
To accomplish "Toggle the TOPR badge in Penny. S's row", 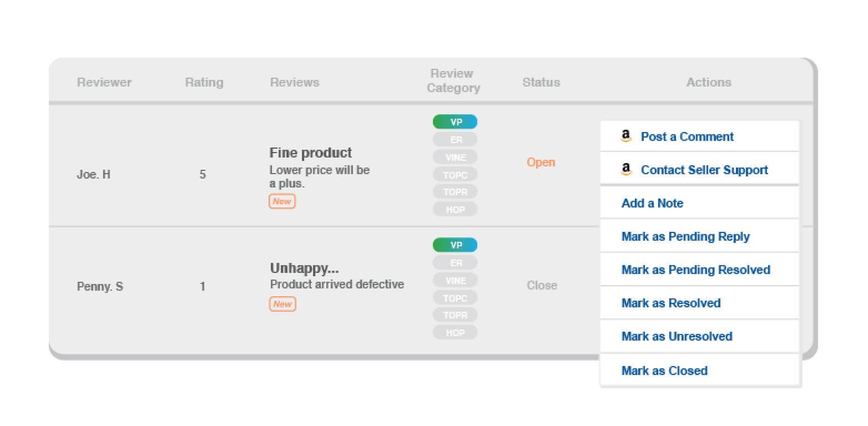I will tap(455, 316).
